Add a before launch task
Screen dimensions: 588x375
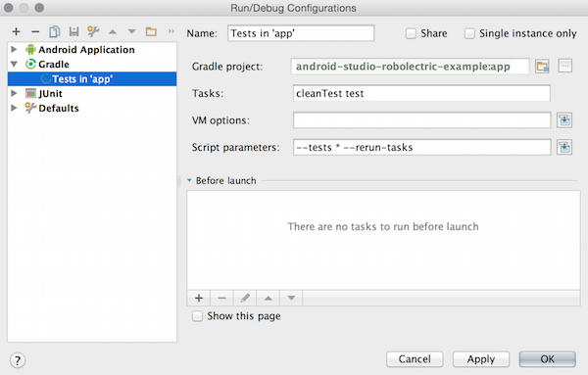199,299
